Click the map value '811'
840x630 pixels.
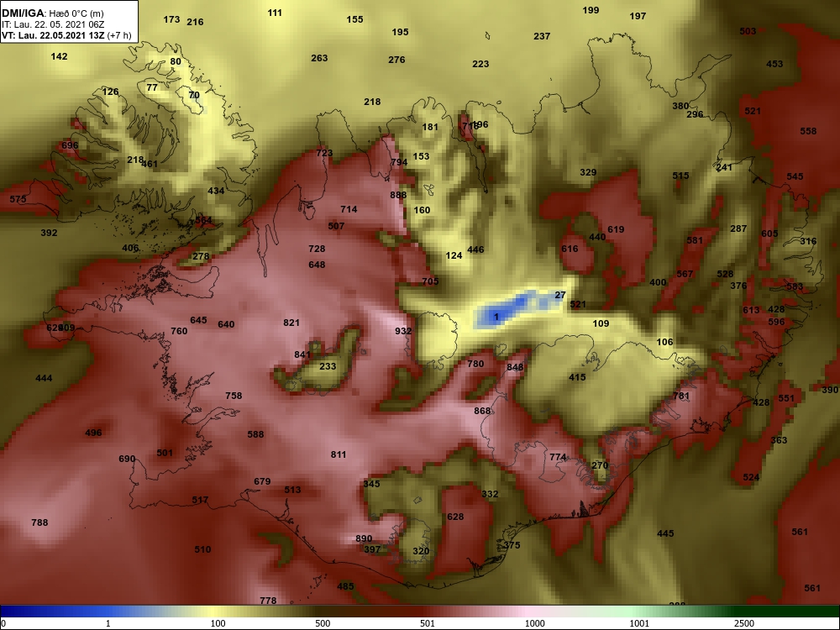339,454
